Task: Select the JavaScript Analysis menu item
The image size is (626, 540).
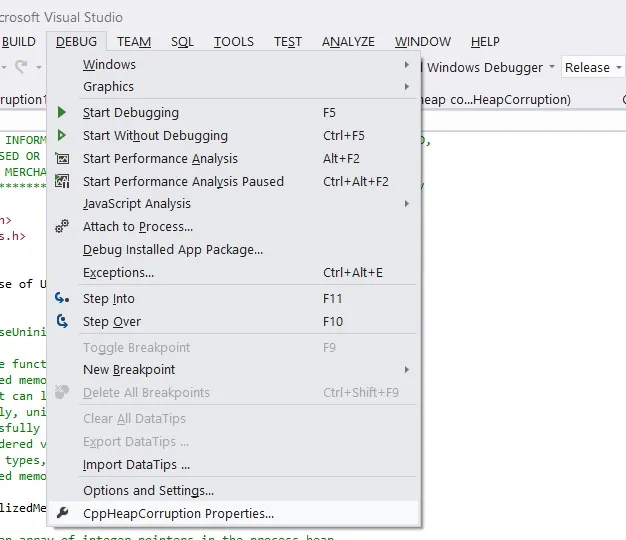Action: (236, 204)
